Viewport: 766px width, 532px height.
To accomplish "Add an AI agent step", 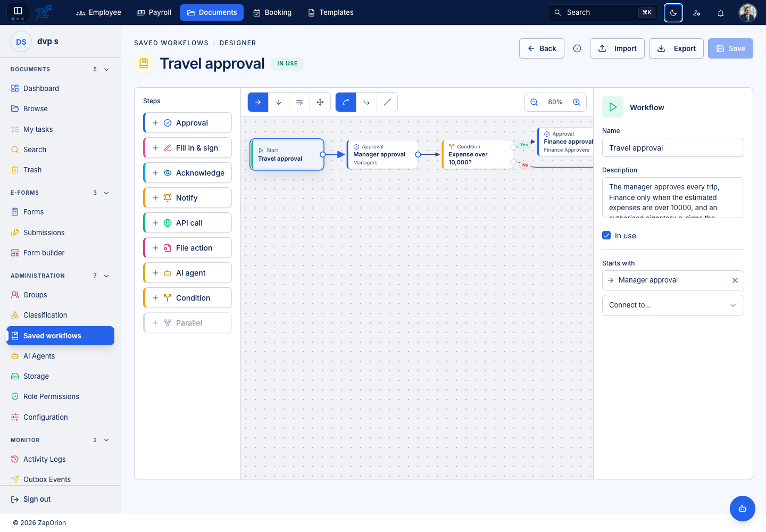I will [187, 273].
